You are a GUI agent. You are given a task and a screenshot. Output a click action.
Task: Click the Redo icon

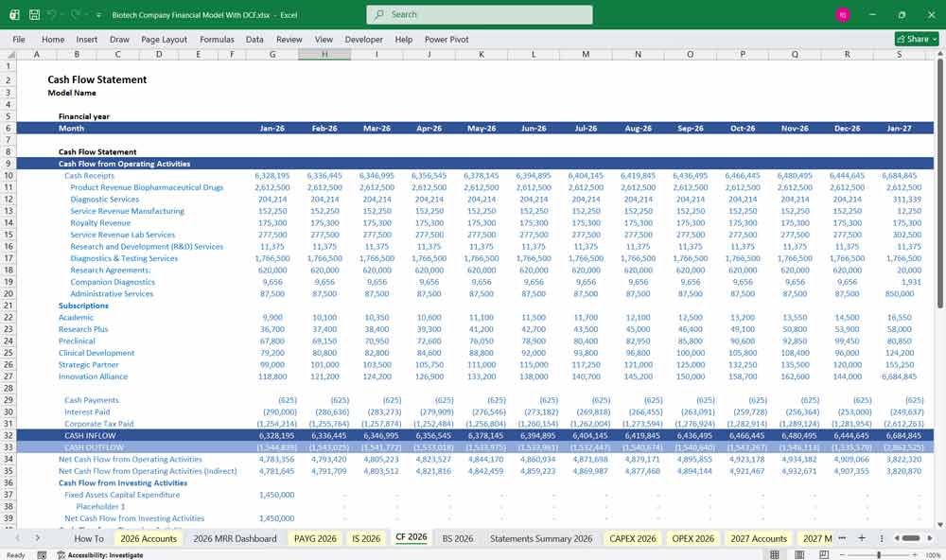pos(74,14)
